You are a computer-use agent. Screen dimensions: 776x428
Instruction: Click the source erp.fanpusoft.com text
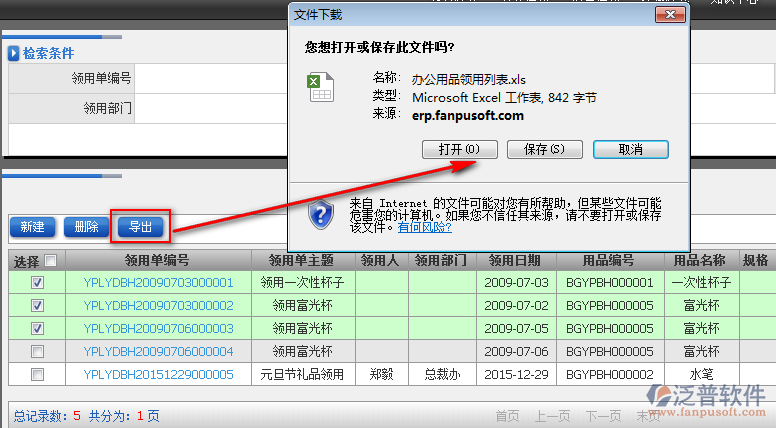(468, 116)
